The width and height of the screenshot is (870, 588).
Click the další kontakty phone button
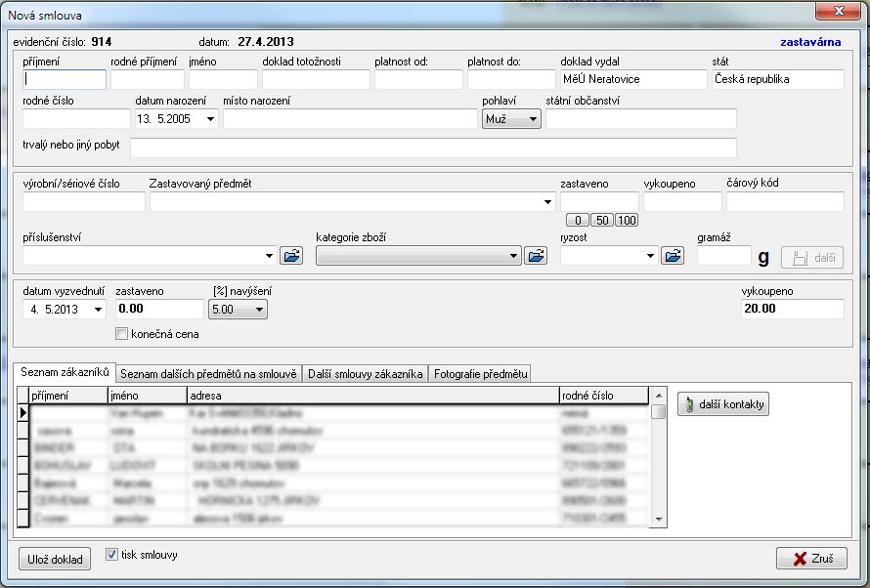[723, 404]
